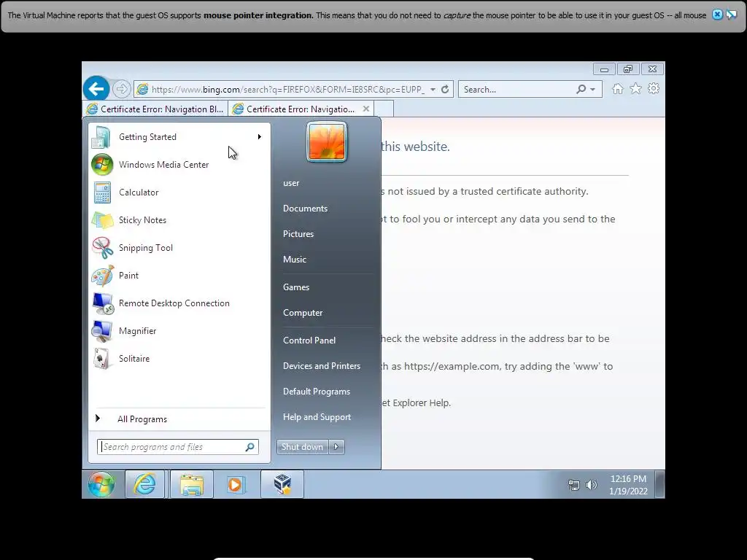Open IE Tools gear icon
The image size is (747, 560).
pos(654,89)
